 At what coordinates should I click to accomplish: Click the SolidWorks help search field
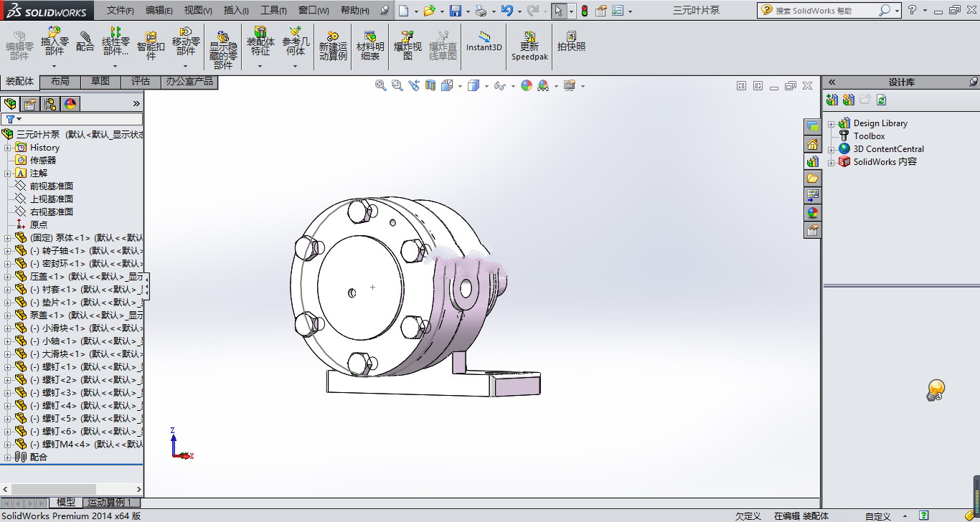825,11
